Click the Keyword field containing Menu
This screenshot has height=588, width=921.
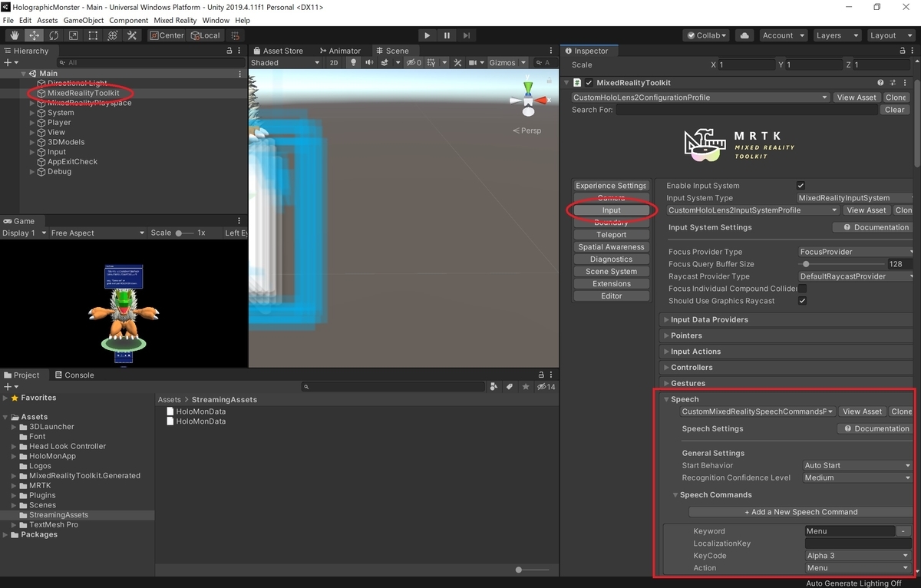tap(850, 531)
